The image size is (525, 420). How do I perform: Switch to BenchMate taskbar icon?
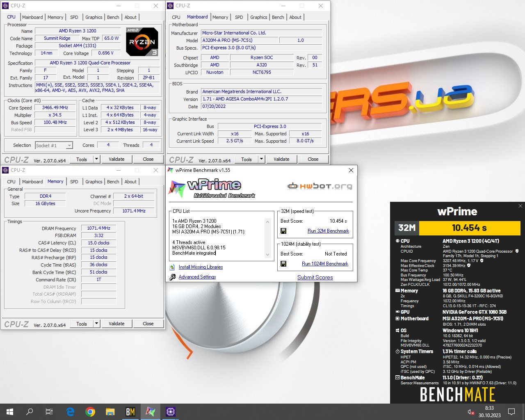coord(130,412)
